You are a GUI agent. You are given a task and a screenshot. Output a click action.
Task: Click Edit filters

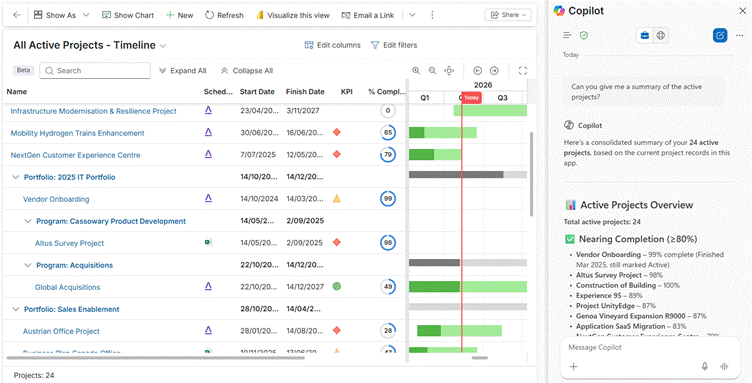394,45
